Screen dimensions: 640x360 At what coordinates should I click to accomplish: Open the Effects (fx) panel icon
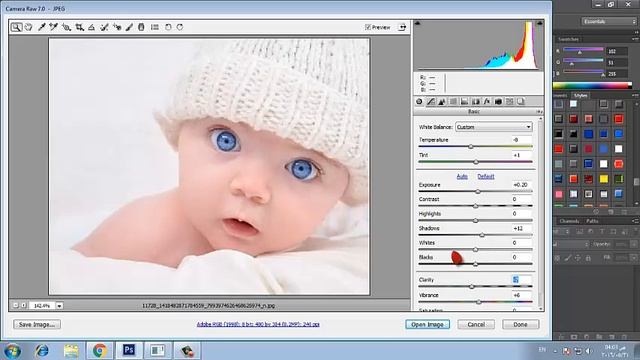click(x=487, y=102)
